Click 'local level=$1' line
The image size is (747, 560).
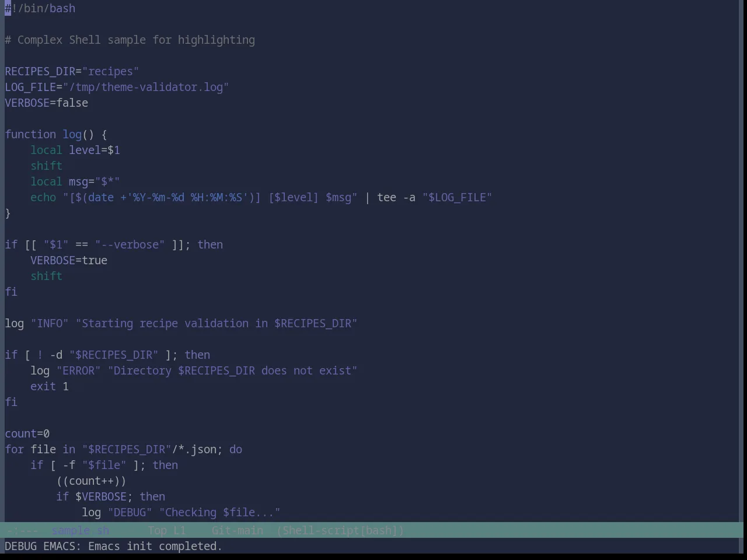(x=75, y=150)
